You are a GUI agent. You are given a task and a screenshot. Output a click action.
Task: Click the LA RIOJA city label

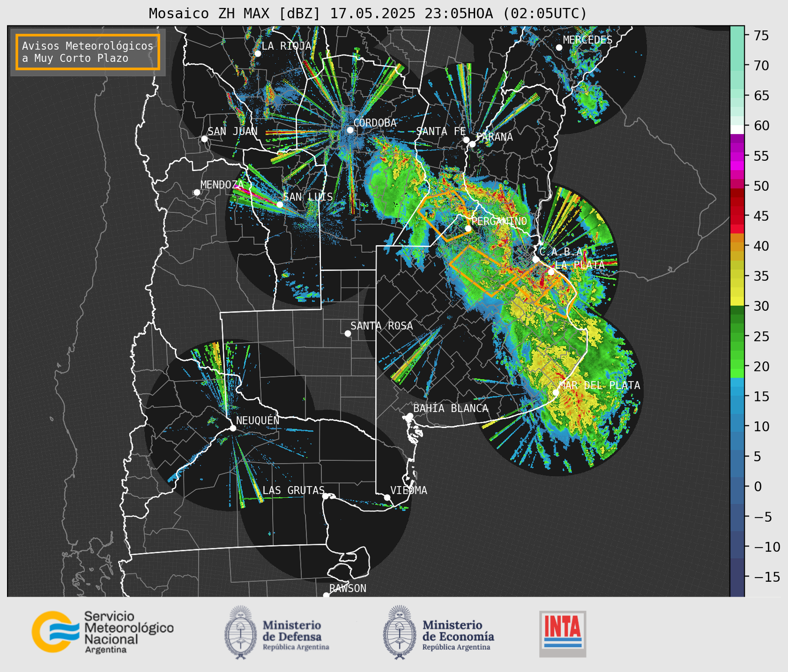point(286,46)
